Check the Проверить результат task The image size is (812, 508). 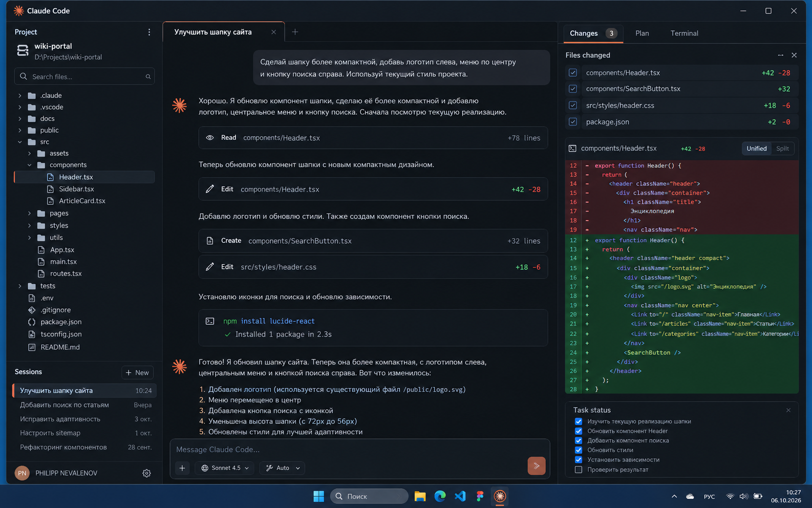click(579, 470)
